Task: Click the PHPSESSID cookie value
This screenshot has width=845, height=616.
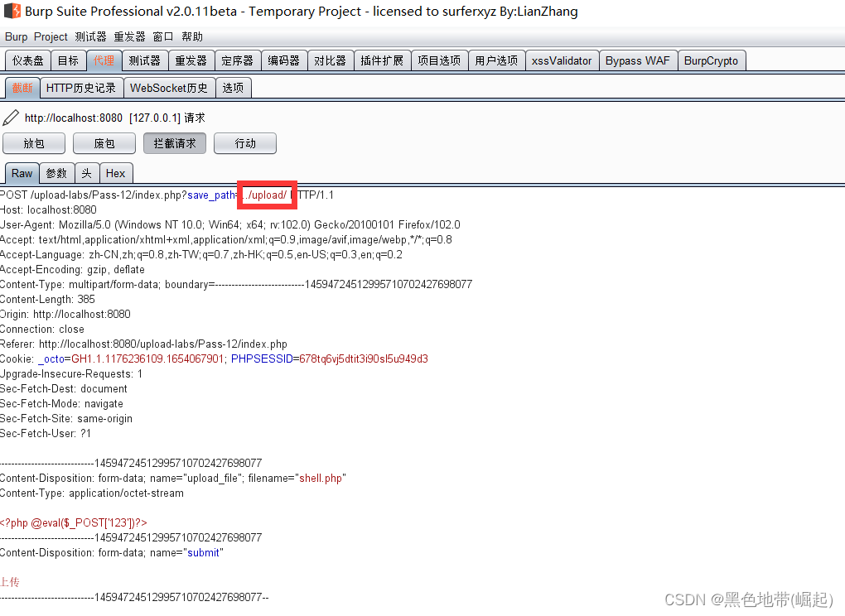Action: (363, 359)
